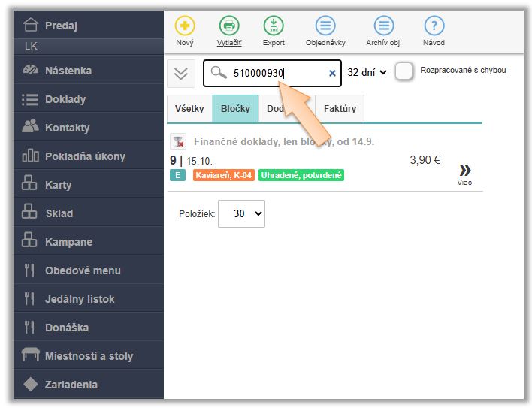This screenshot has height=408, width=532.
Task: Open the Položiek count dropdown
Action: point(241,213)
